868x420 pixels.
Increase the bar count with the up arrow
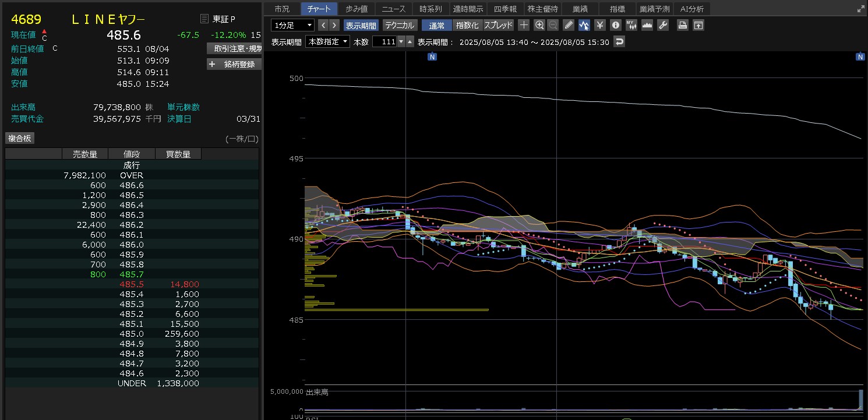(410, 41)
